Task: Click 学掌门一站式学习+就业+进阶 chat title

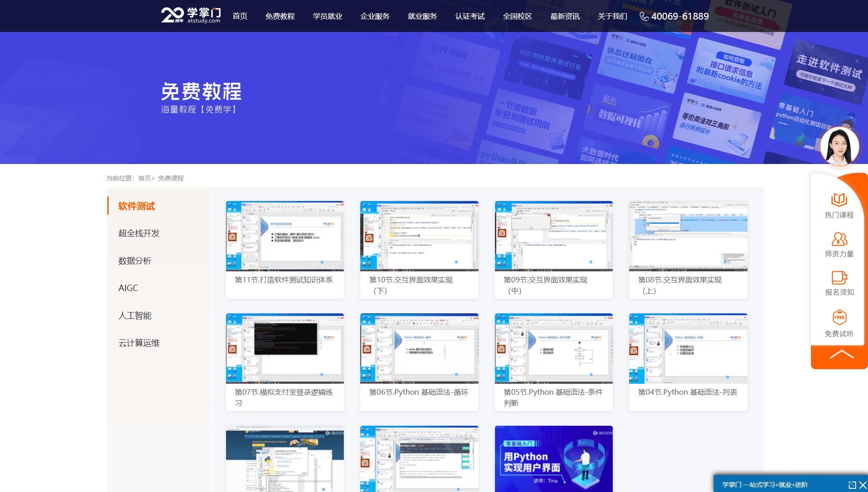Action: pyautogui.click(x=765, y=485)
